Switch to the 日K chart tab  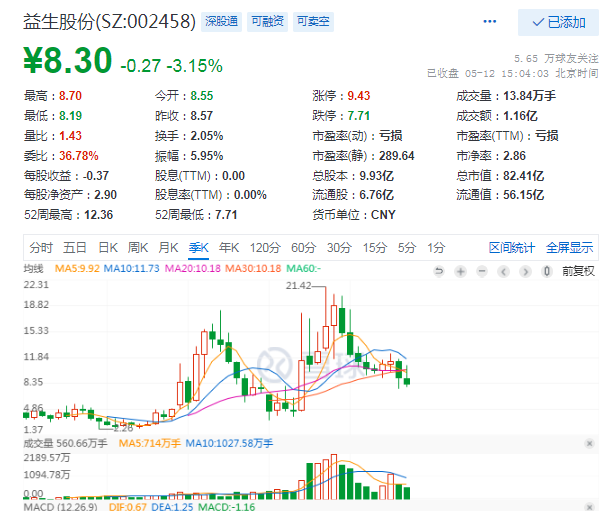click(x=107, y=248)
